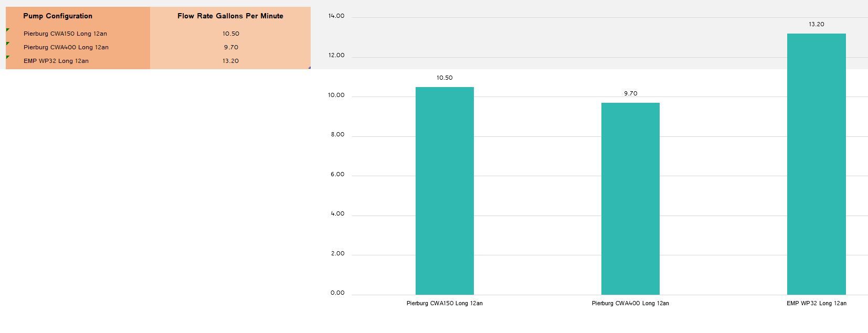Click the 10.00 y-axis value
868x333 pixels.
(336, 95)
